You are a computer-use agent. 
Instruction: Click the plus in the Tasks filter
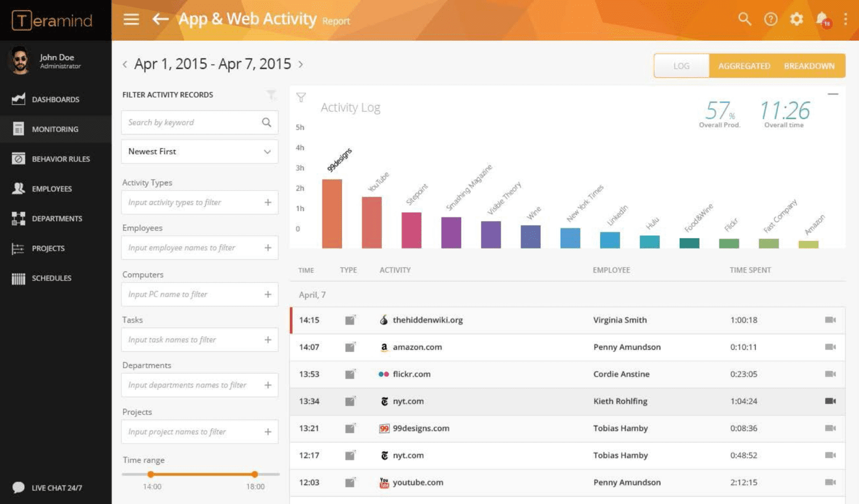pyautogui.click(x=268, y=340)
